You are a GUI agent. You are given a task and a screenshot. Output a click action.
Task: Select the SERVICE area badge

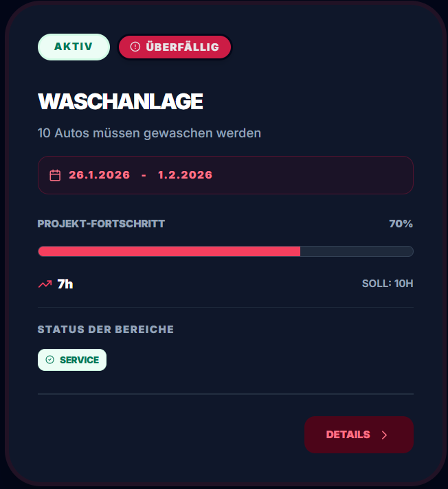(72, 360)
